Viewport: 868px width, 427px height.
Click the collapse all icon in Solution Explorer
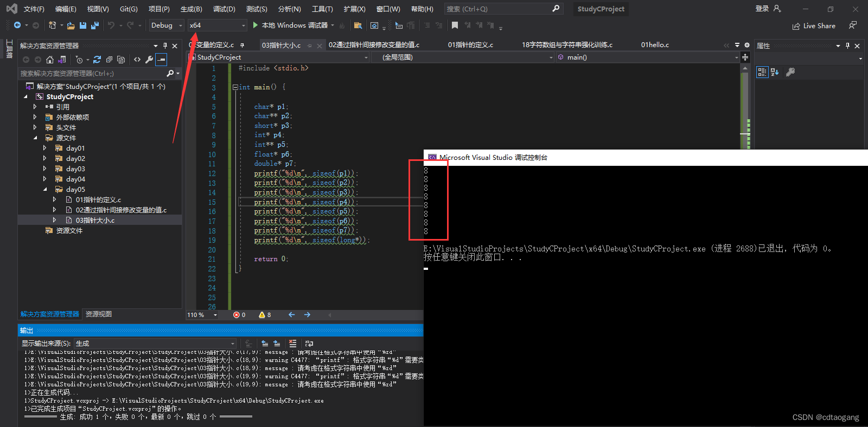pyautogui.click(x=109, y=60)
